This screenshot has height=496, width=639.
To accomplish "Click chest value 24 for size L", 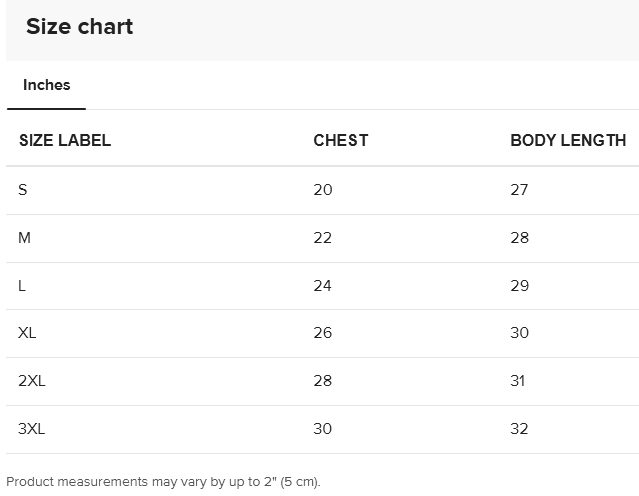I will [x=322, y=286].
